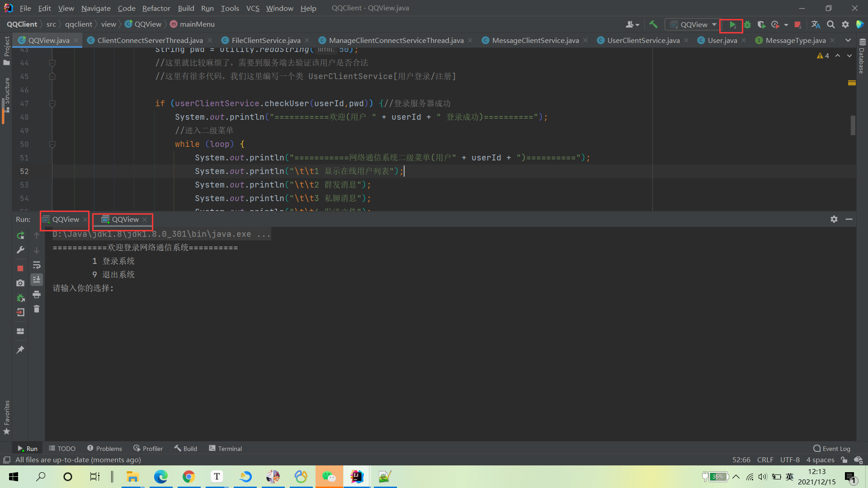Viewport: 868px width, 488px height.
Task: Open Search Everywhere magnifier
Action: coord(831,24)
